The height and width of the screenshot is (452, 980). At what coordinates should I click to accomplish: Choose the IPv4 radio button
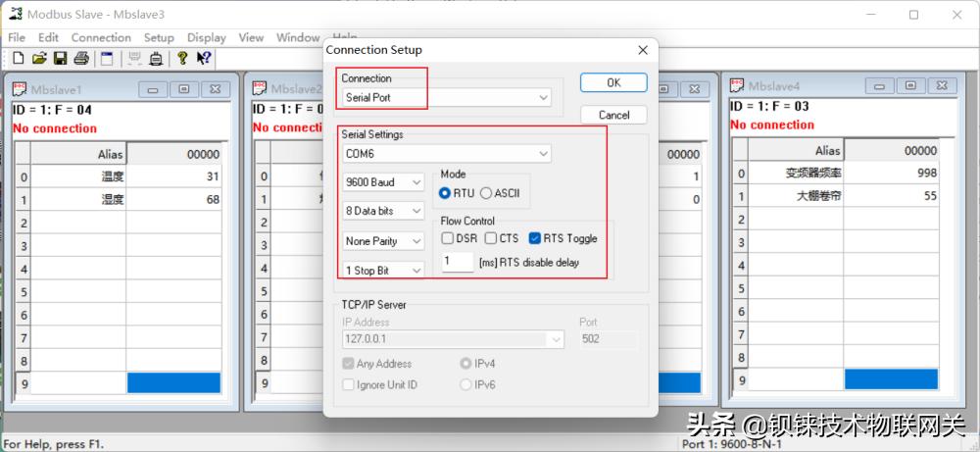click(465, 363)
